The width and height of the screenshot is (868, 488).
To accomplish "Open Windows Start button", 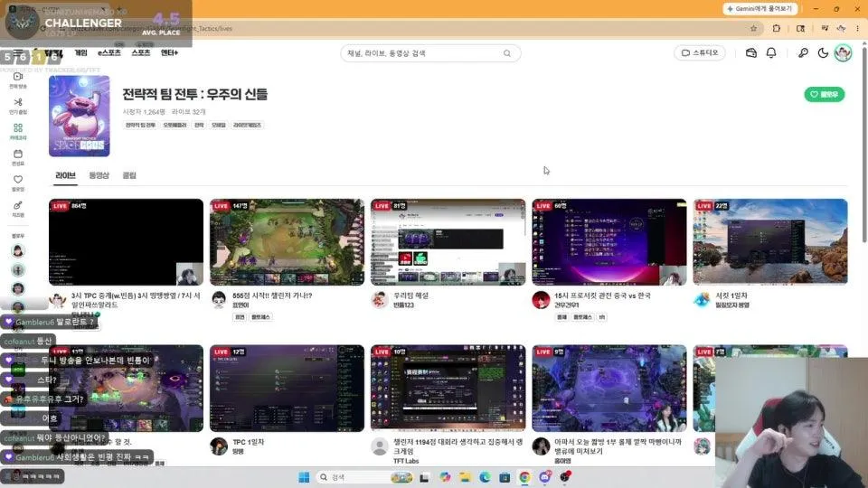I will [304, 477].
